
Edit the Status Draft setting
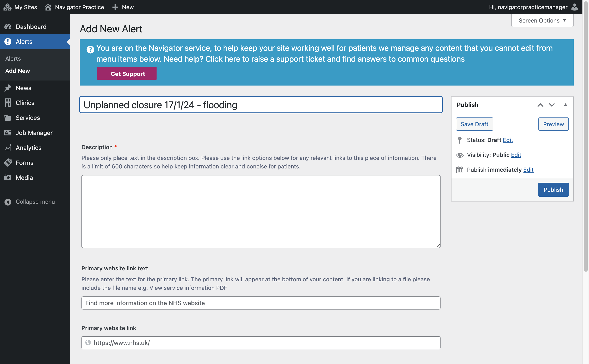(508, 140)
